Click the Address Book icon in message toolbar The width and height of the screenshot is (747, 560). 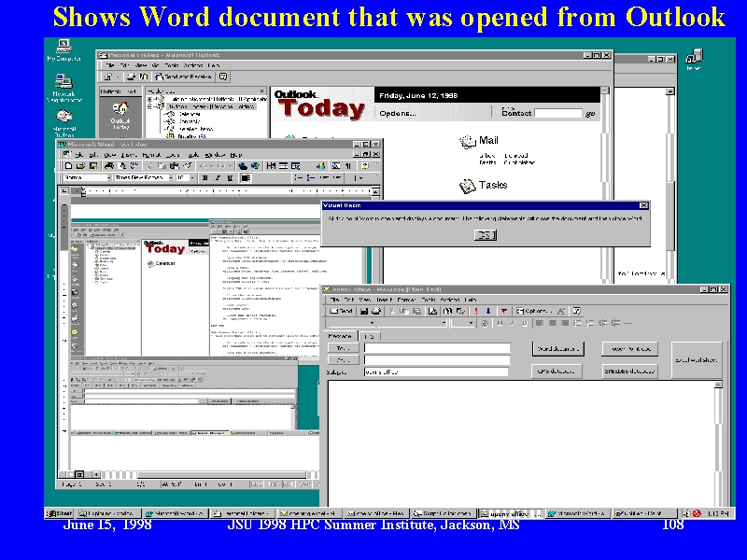[x=448, y=311]
